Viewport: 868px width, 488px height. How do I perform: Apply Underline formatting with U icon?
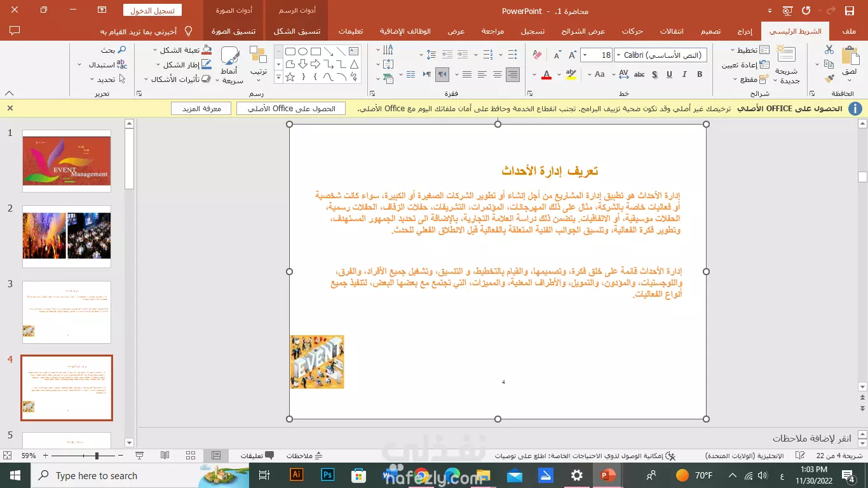point(669,74)
